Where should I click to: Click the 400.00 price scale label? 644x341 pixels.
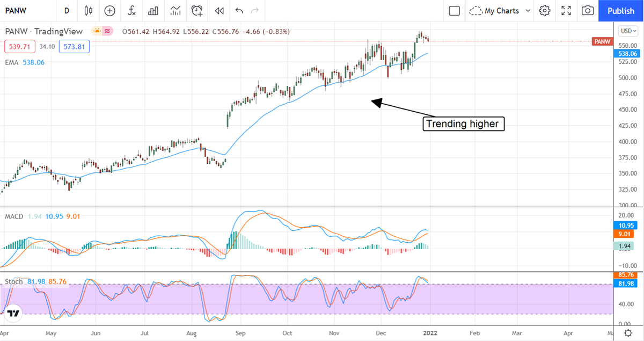[627, 141]
